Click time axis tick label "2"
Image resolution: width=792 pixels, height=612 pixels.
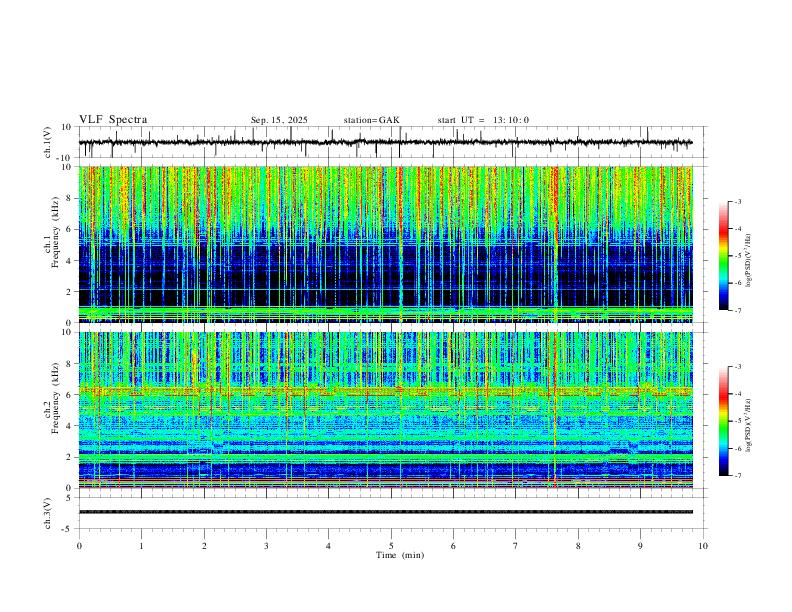pos(204,546)
